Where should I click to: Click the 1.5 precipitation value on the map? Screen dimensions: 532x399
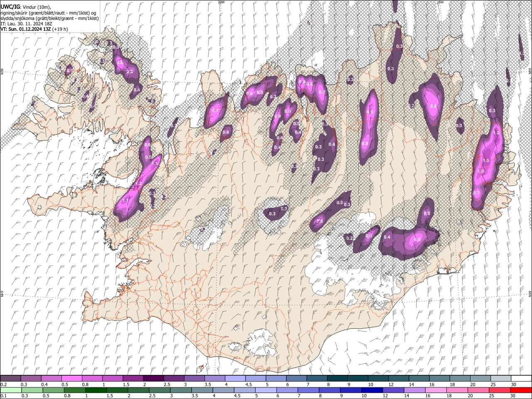(x=485, y=160)
